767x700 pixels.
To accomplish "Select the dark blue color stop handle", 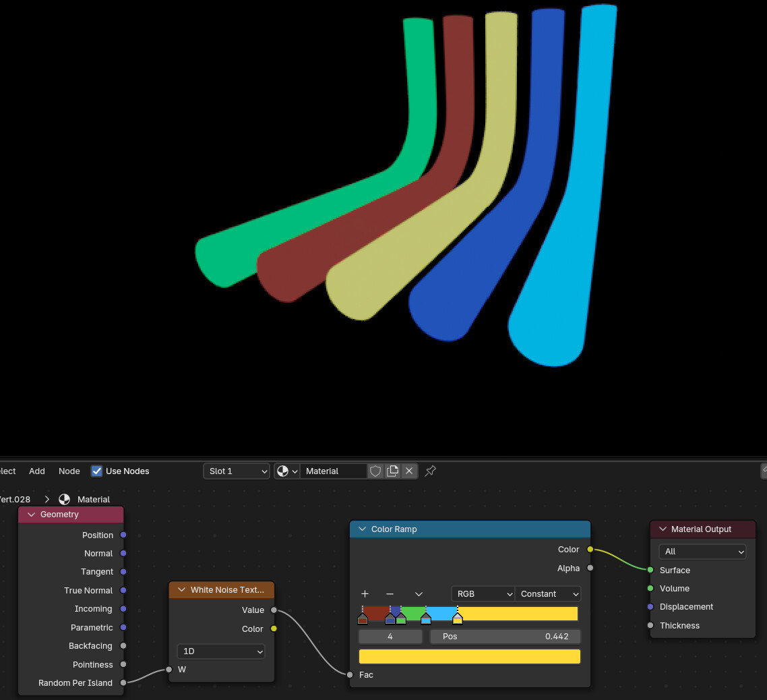I will pos(390,619).
